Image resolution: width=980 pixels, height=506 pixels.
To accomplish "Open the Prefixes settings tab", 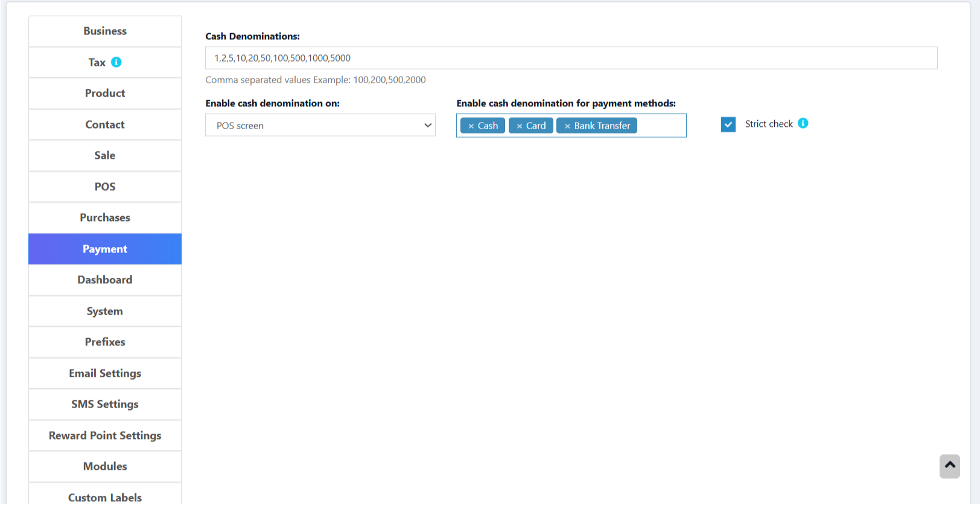I will coord(105,342).
